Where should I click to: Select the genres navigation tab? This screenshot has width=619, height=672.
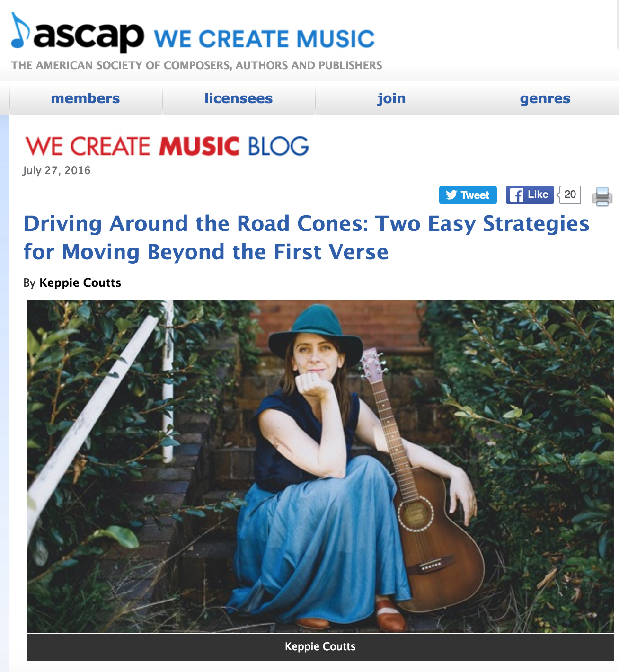(x=545, y=98)
